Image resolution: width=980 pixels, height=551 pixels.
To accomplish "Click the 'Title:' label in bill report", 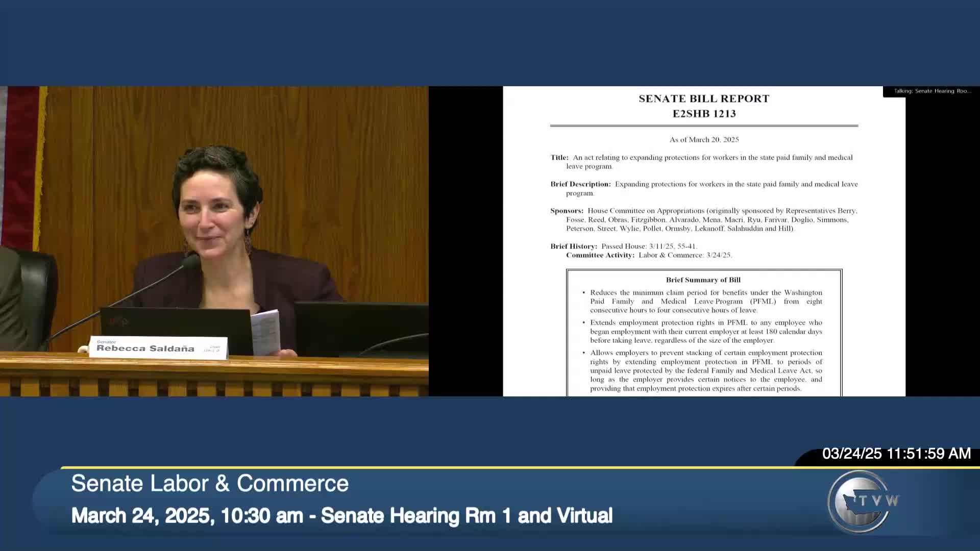I will click(559, 158).
